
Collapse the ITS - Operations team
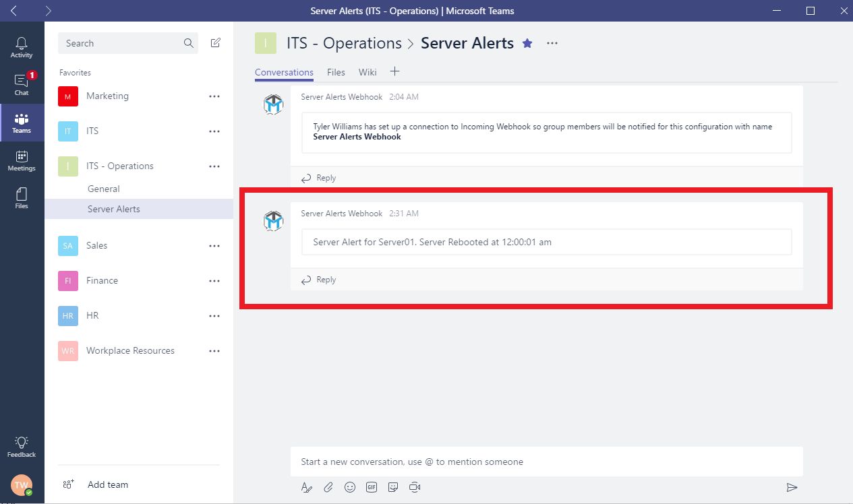click(120, 166)
